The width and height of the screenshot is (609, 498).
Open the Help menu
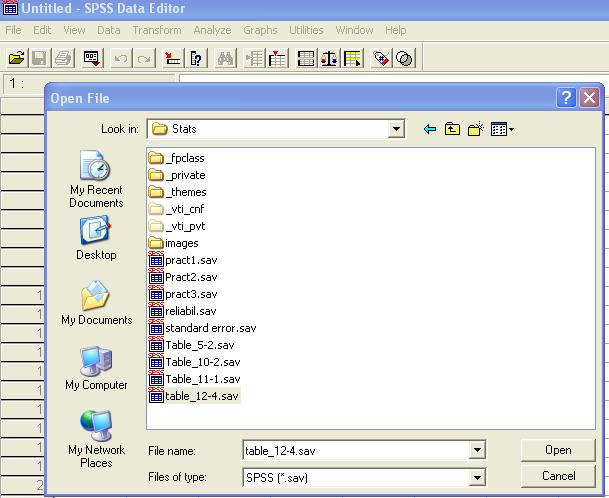(x=395, y=30)
